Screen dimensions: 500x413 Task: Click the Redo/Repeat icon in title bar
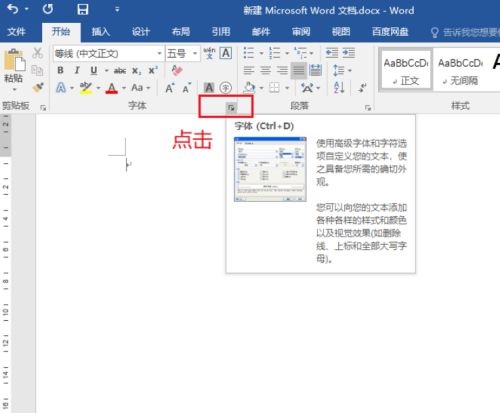(x=48, y=9)
